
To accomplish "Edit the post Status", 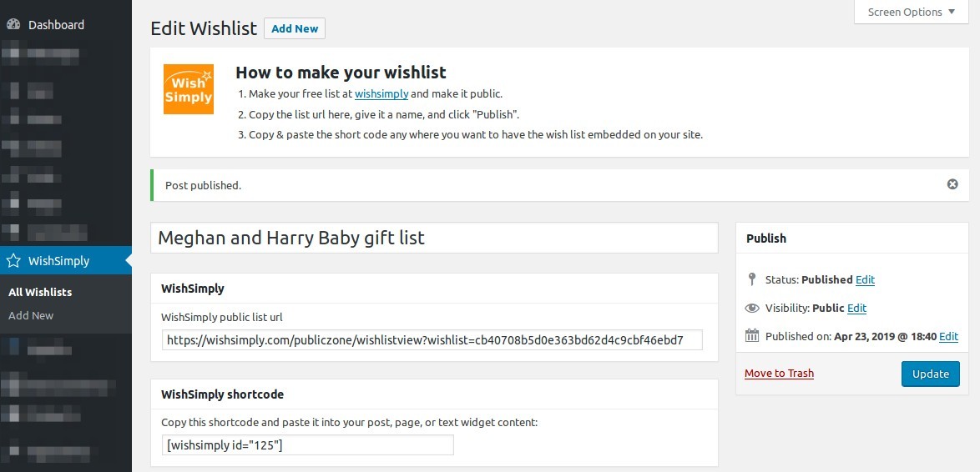I will [x=865, y=279].
